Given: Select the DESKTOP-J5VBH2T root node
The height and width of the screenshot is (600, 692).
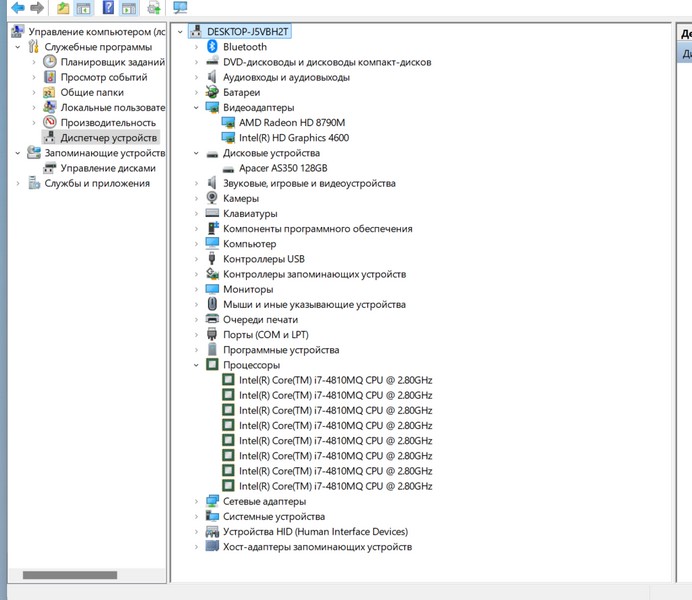Looking at the screenshot, I should [x=247, y=32].
